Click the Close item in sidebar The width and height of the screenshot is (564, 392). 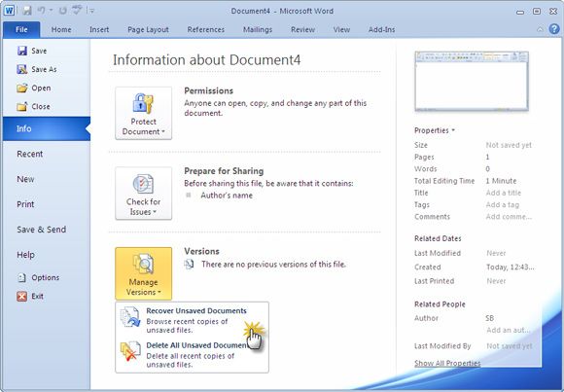[33, 107]
